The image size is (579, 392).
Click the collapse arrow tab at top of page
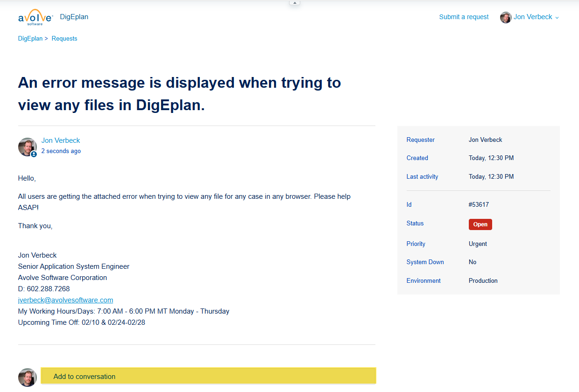tap(295, 3)
